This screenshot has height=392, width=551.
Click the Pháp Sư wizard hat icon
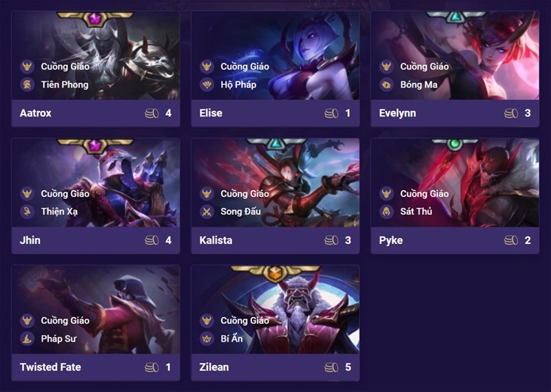[x=27, y=338]
